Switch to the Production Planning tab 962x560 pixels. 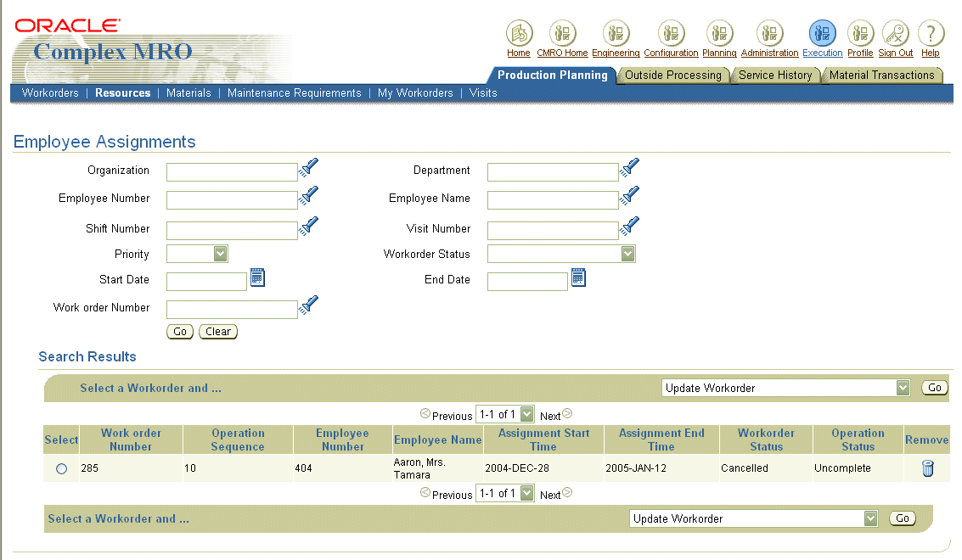[552, 75]
